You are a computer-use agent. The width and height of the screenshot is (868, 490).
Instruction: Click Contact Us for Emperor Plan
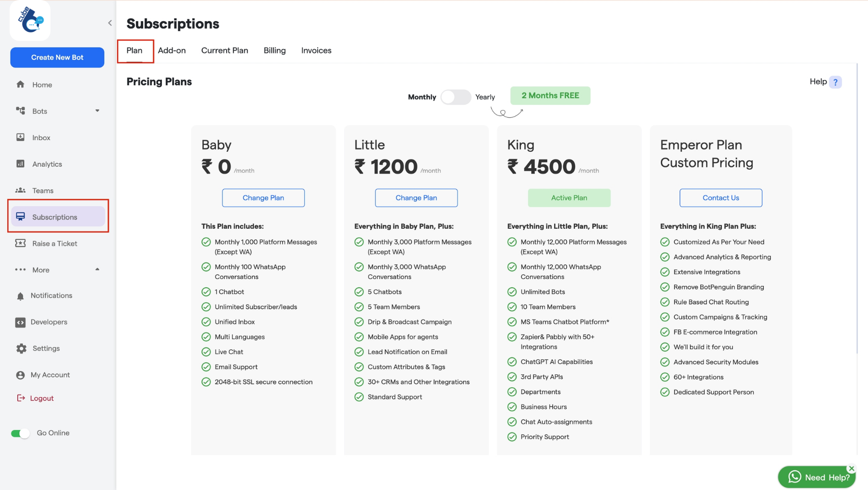[x=720, y=198]
